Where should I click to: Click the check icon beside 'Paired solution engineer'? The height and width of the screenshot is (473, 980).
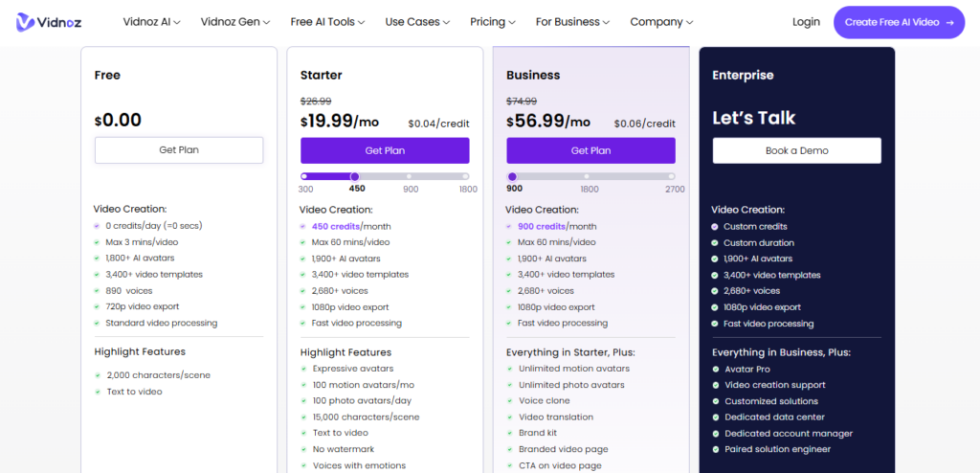point(716,450)
